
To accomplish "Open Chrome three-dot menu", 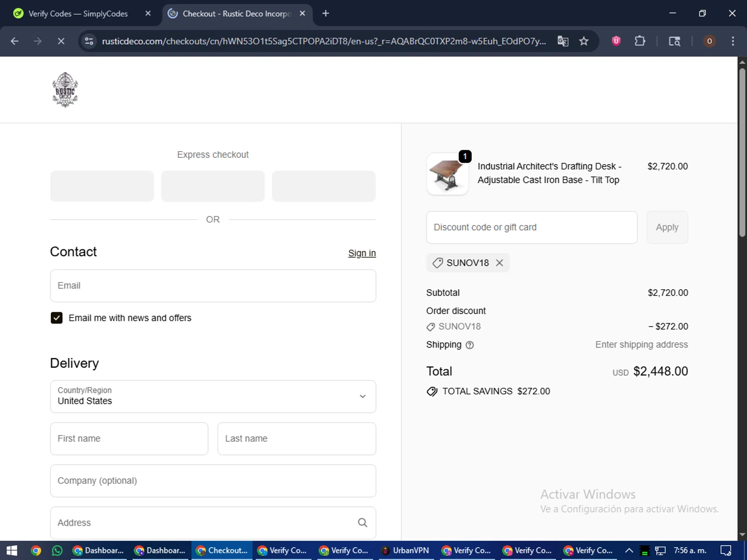I will coord(733,41).
